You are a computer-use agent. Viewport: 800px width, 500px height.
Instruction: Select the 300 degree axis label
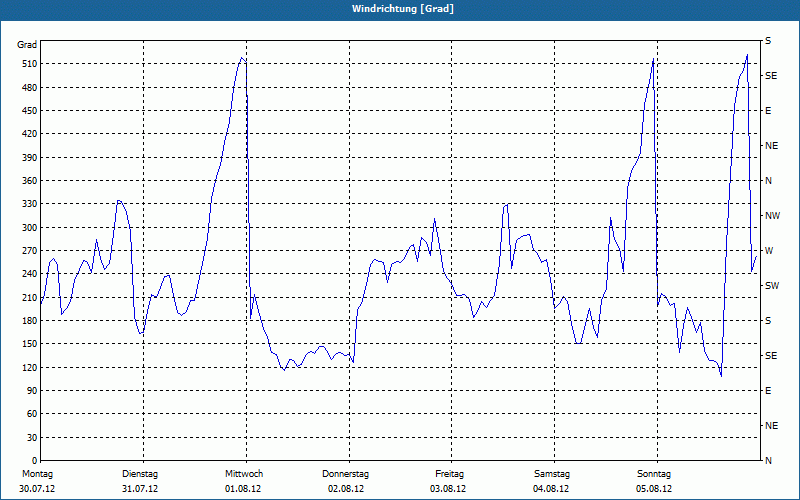[30, 228]
